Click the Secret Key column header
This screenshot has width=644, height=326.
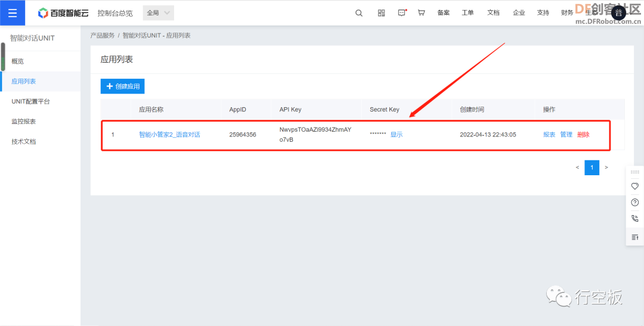pyautogui.click(x=385, y=109)
